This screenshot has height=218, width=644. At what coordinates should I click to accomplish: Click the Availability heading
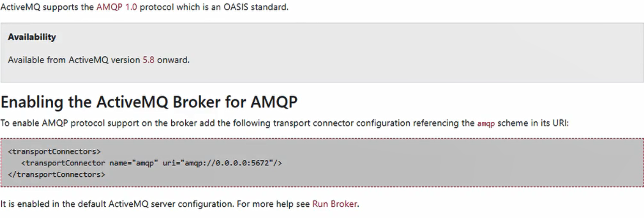tap(32, 37)
